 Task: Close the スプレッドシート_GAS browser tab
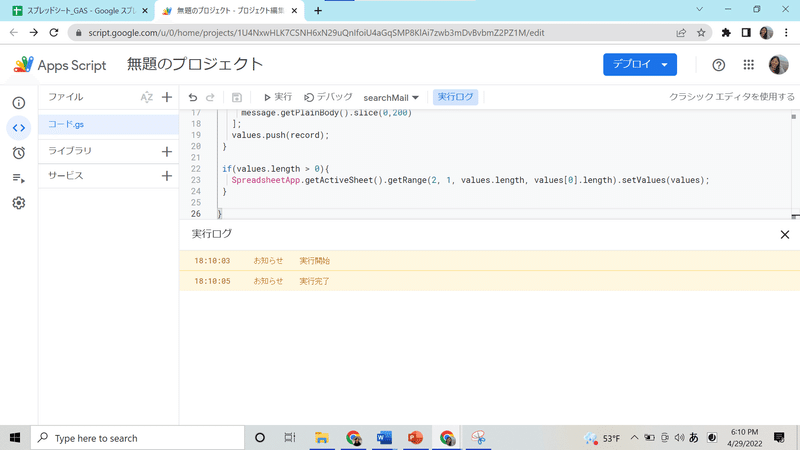144,11
